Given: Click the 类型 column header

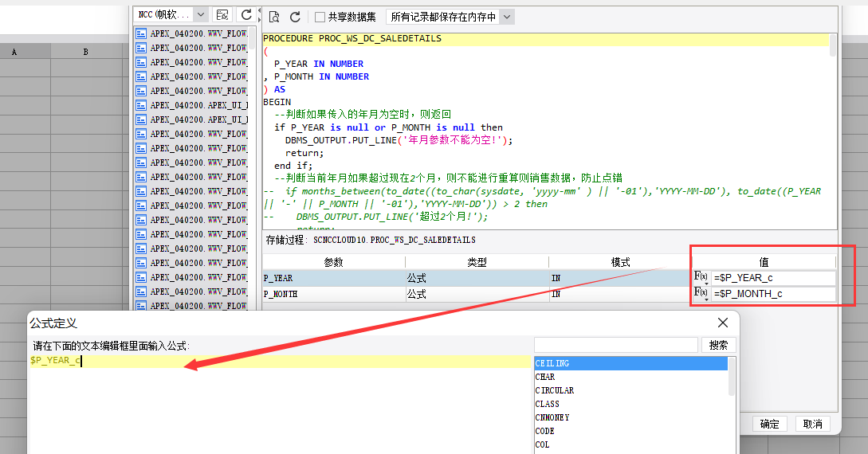Looking at the screenshot, I should 477,262.
